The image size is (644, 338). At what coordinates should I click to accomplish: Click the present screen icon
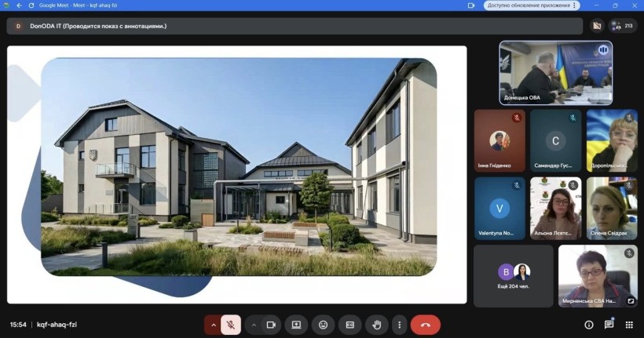click(x=296, y=325)
